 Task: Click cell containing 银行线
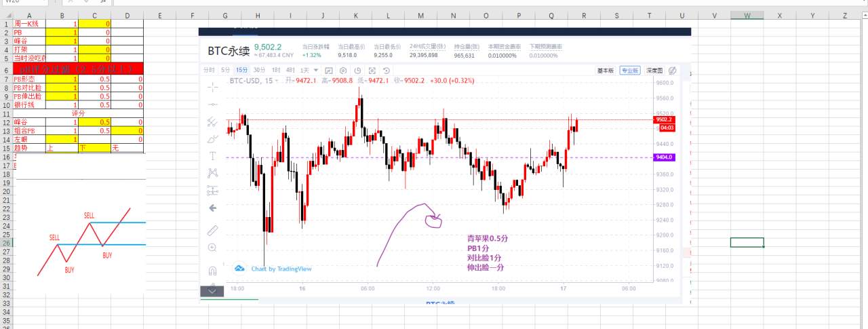pyautogui.click(x=28, y=104)
